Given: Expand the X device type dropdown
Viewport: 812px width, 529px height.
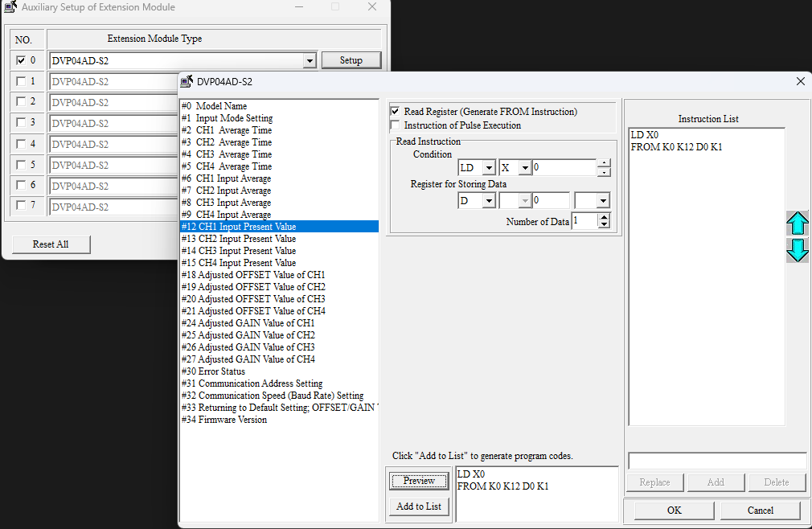Looking at the screenshot, I should click(525, 168).
